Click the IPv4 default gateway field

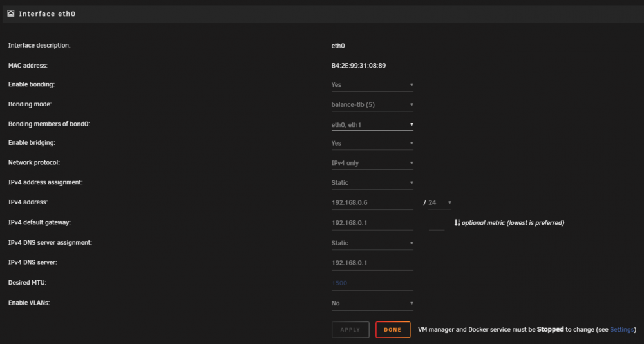(x=372, y=223)
